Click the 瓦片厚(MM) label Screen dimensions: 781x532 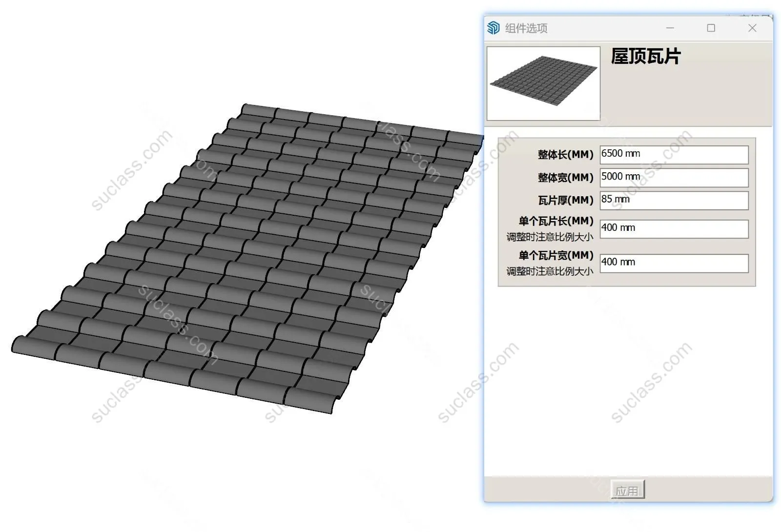point(565,200)
